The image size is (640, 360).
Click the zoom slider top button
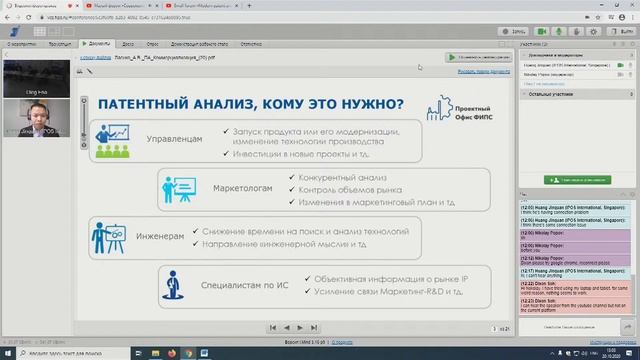point(84,100)
